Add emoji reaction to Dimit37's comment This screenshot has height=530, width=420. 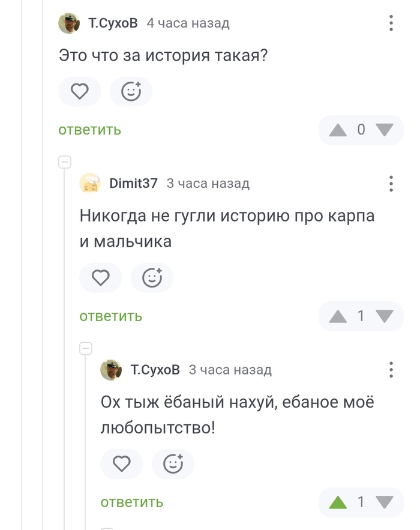tap(152, 278)
